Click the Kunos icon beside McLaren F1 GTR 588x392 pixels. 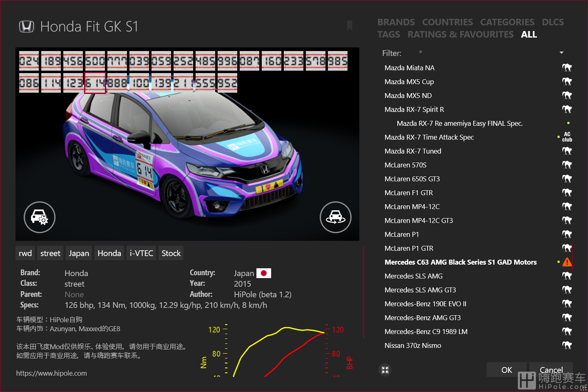pos(567,193)
